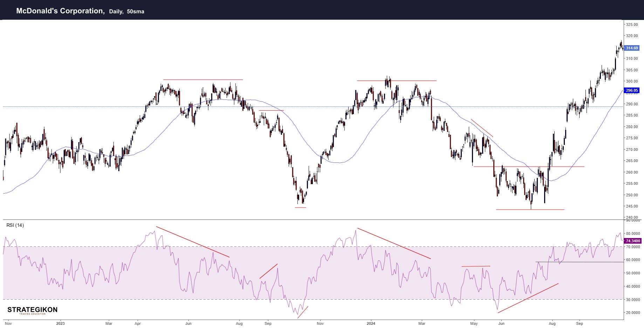Select the RSI (14) indicator label

[15, 225]
